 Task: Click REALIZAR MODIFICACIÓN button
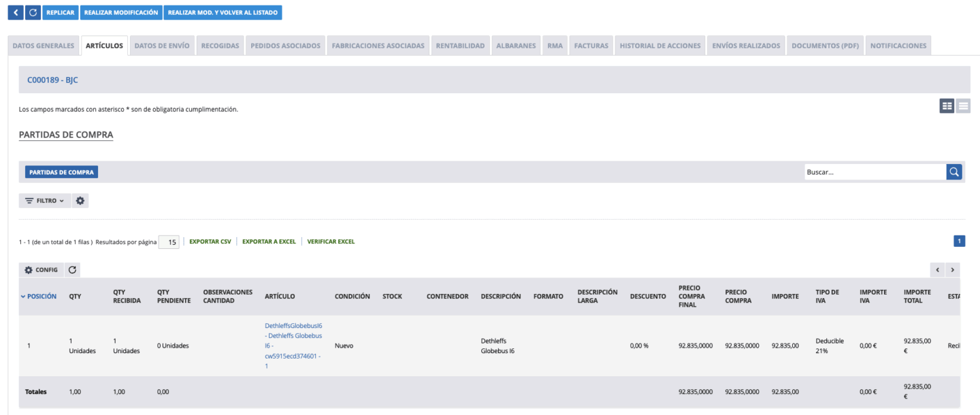tap(121, 12)
